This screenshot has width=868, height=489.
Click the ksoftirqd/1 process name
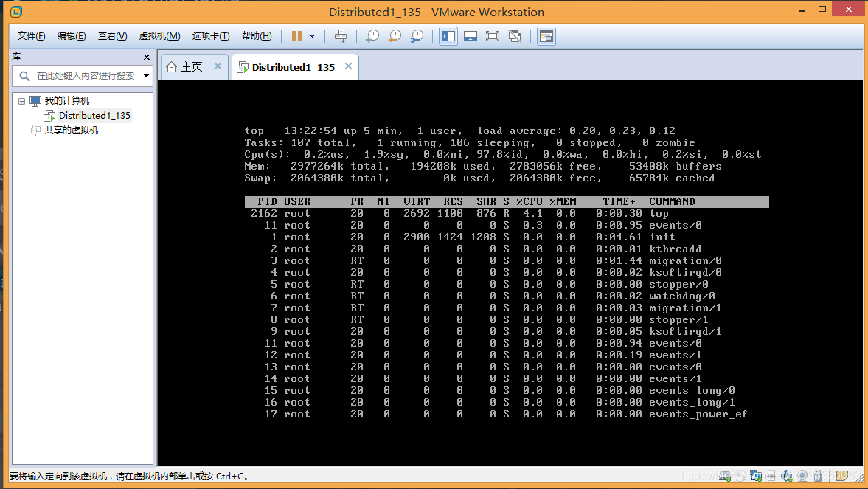point(685,332)
